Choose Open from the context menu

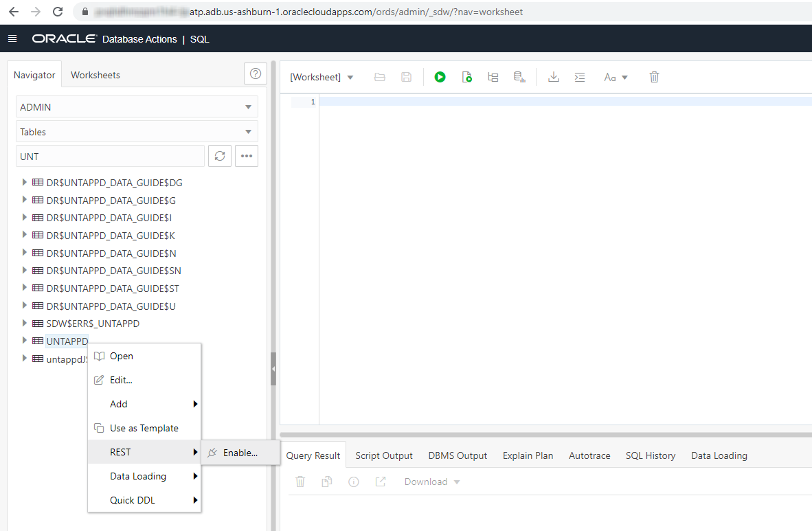click(144, 356)
